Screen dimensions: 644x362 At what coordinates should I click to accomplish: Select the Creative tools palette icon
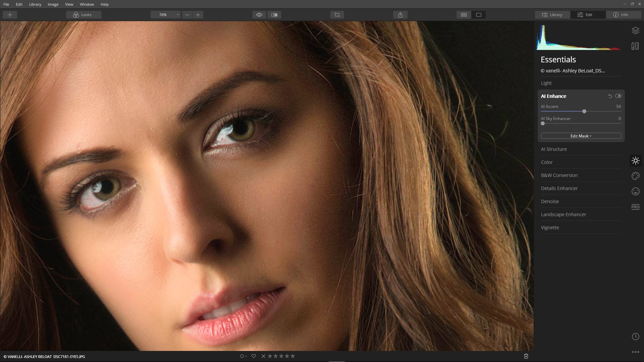click(635, 176)
